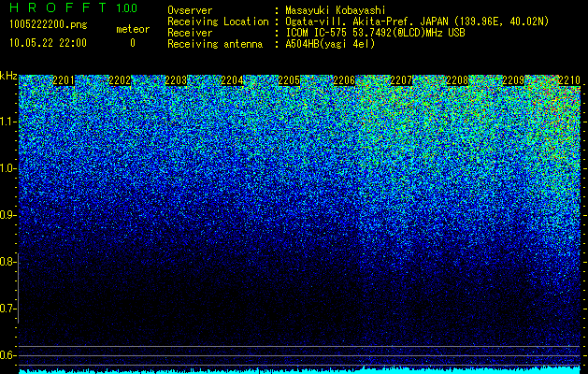The width and height of the screenshot is (588, 374).
Task: Click time marker 2204
Action: click(x=232, y=80)
